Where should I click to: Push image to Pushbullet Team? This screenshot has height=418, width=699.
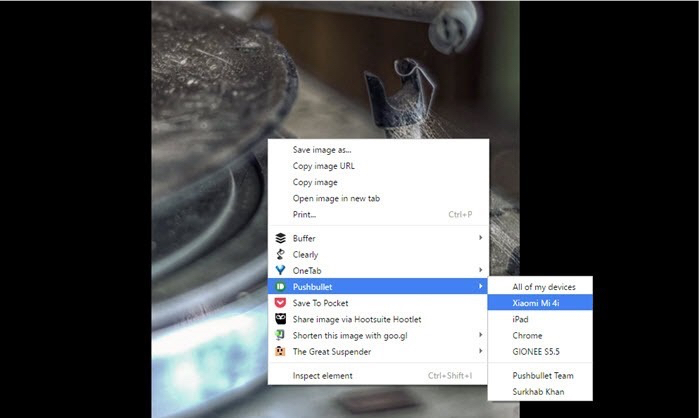click(x=540, y=376)
